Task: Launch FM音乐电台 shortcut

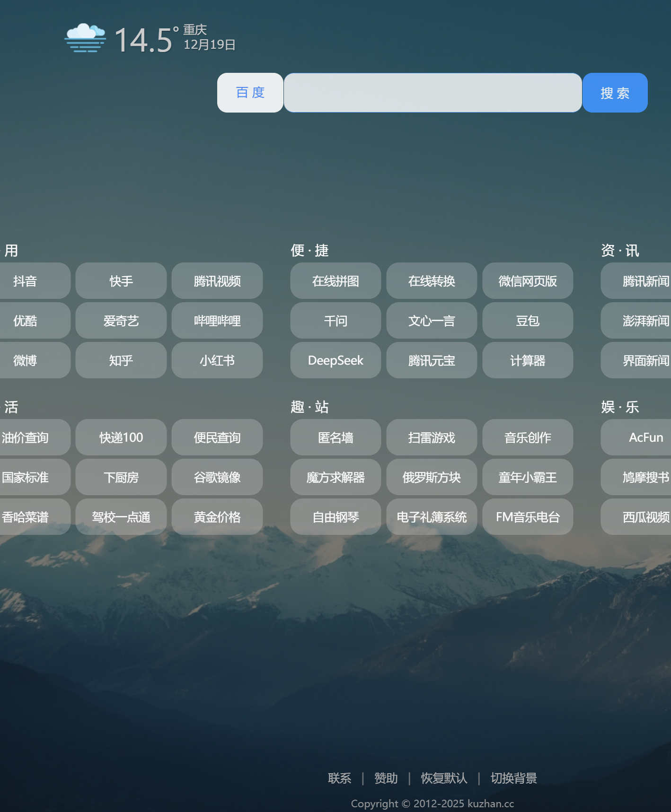Action: tap(528, 517)
